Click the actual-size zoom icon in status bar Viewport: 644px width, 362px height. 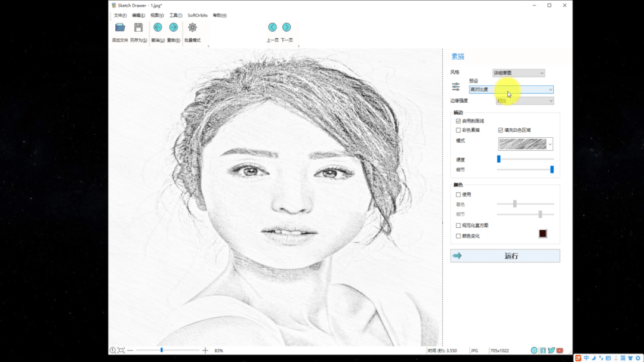pos(113,350)
